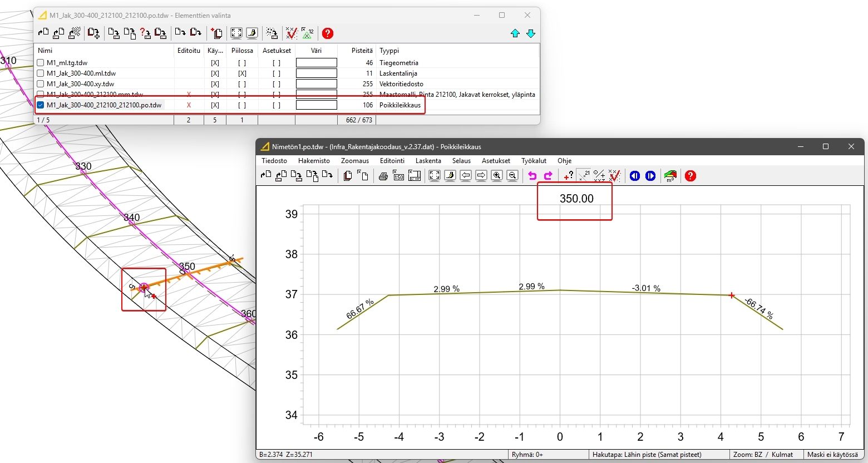Click the zoom out magnifier icon

point(512,176)
